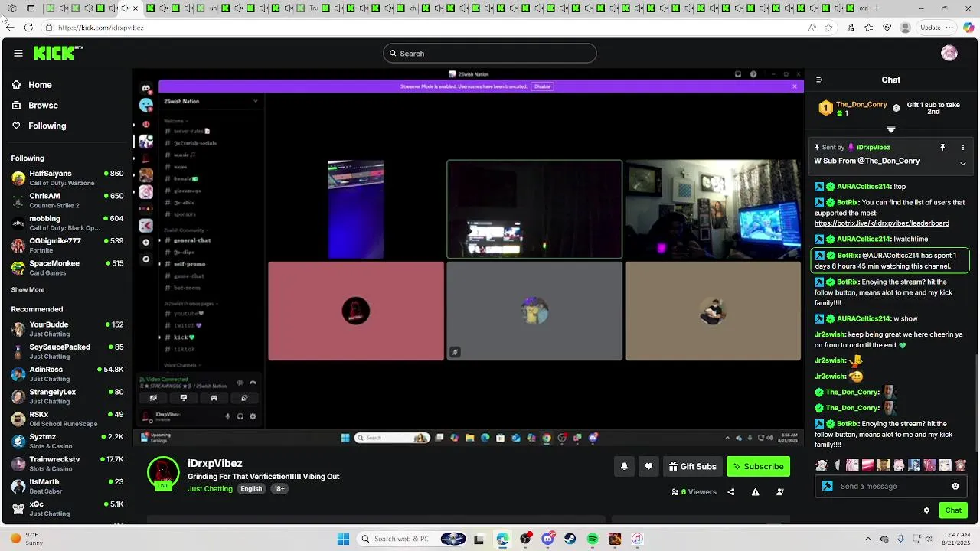
Task: Open ChrisAM channel
Action: click(67, 201)
